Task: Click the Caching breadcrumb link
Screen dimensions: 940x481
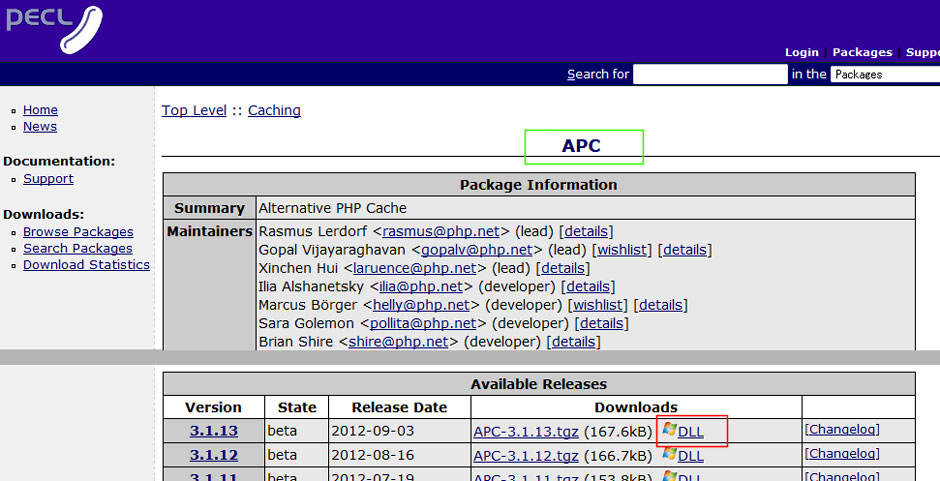Action: 274,110
